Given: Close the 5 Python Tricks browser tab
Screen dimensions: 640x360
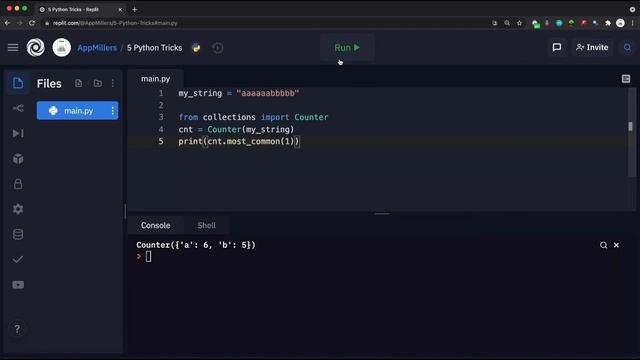Looking at the screenshot, I should [120, 9].
